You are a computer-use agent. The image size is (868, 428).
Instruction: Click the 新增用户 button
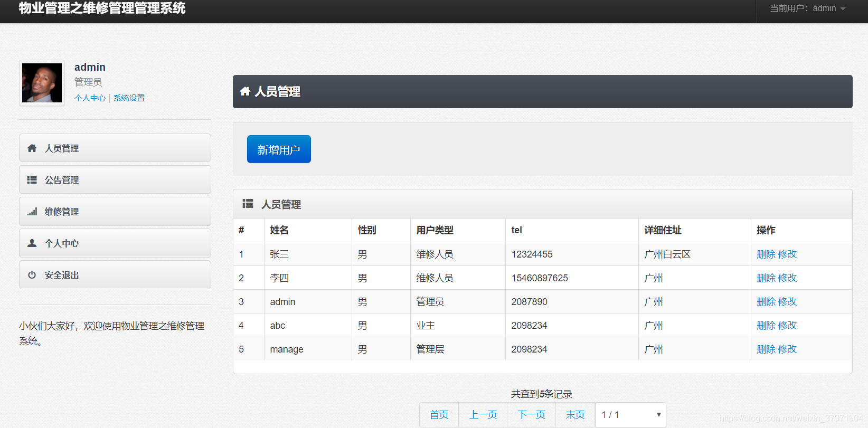279,149
